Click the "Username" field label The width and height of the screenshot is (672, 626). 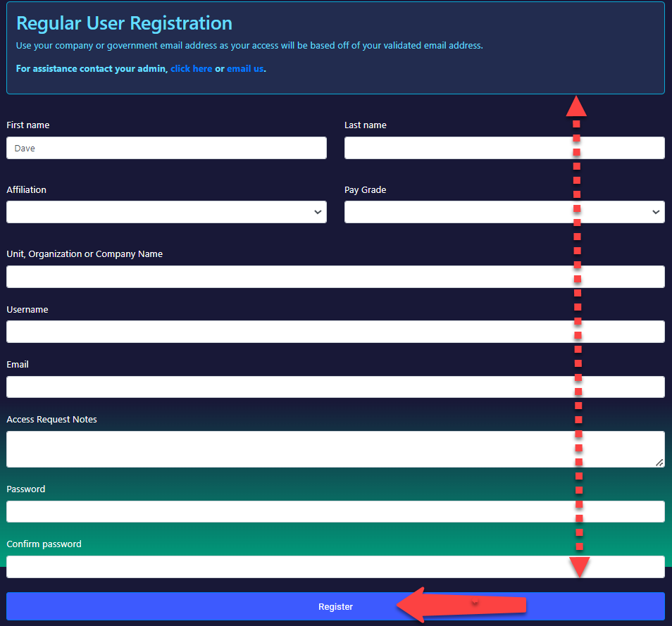(x=27, y=310)
